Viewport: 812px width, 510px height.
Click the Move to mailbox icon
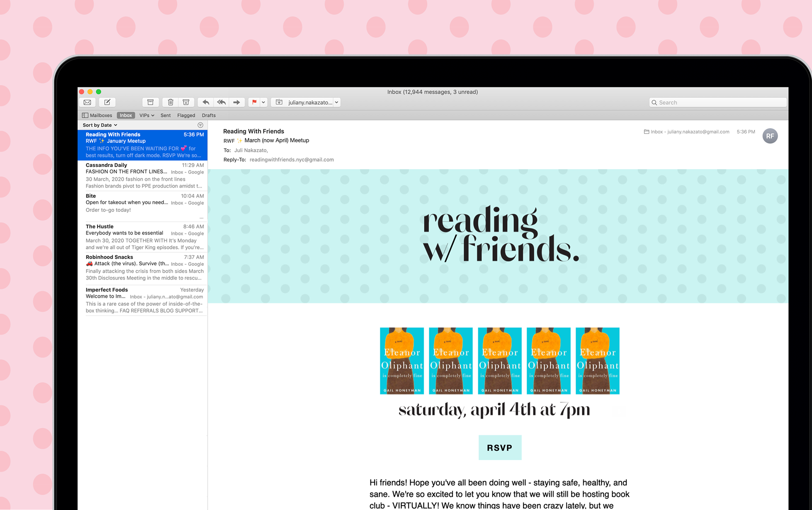[279, 102]
